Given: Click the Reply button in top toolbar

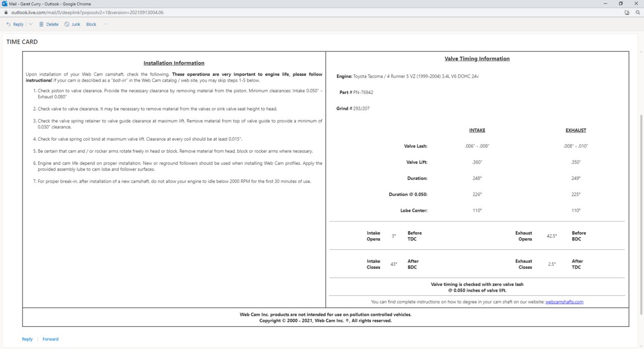Looking at the screenshot, I should [15, 24].
